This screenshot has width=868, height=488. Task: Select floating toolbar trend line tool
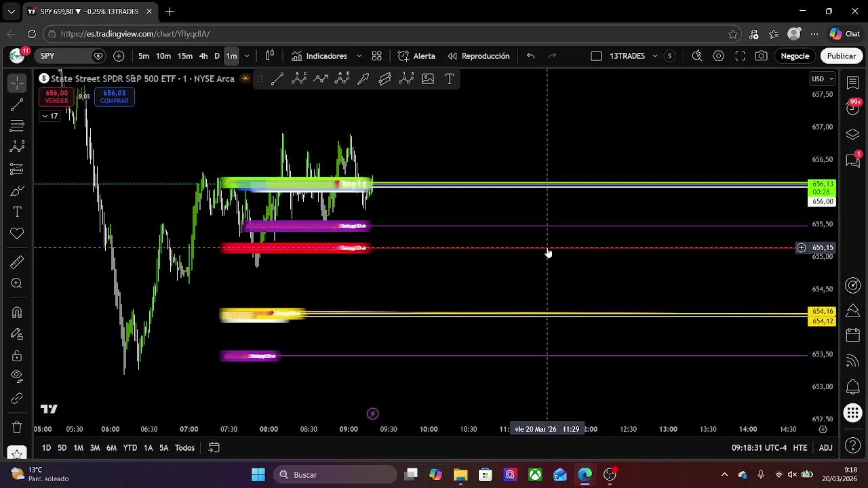[277, 79]
